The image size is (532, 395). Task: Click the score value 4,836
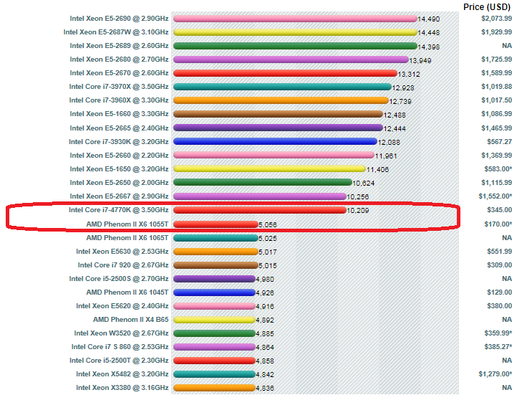[x=265, y=388]
